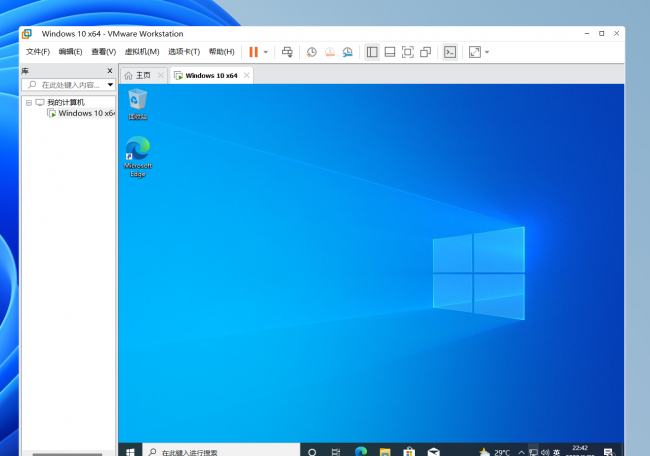Click the volume icon in guest tray
Viewport: 650px width, 456px height.
point(545,452)
